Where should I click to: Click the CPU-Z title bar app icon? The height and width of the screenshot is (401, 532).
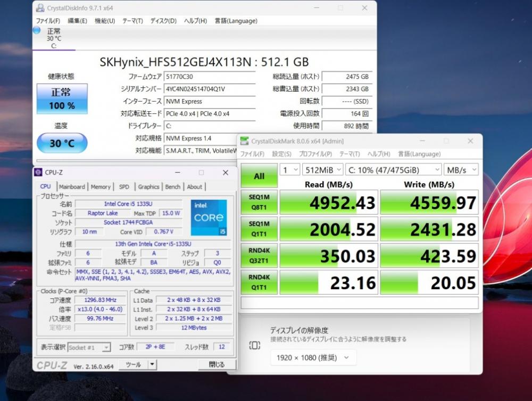[38, 172]
